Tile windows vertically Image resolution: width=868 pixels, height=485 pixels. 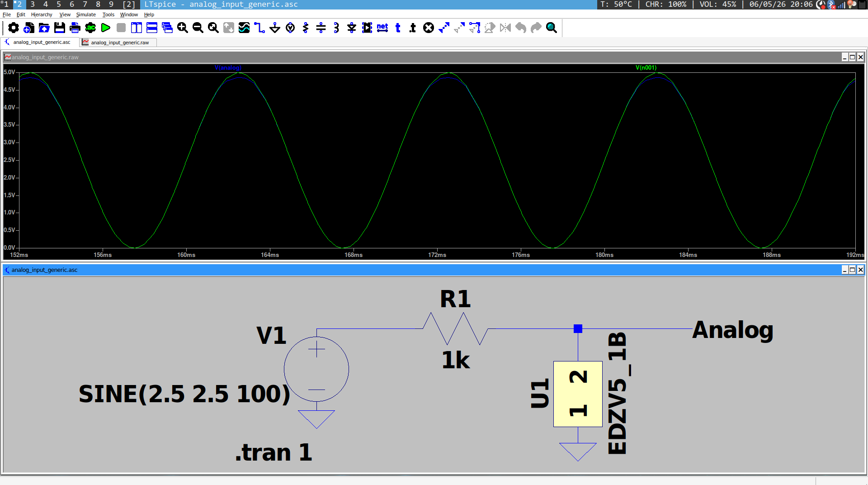tap(137, 28)
